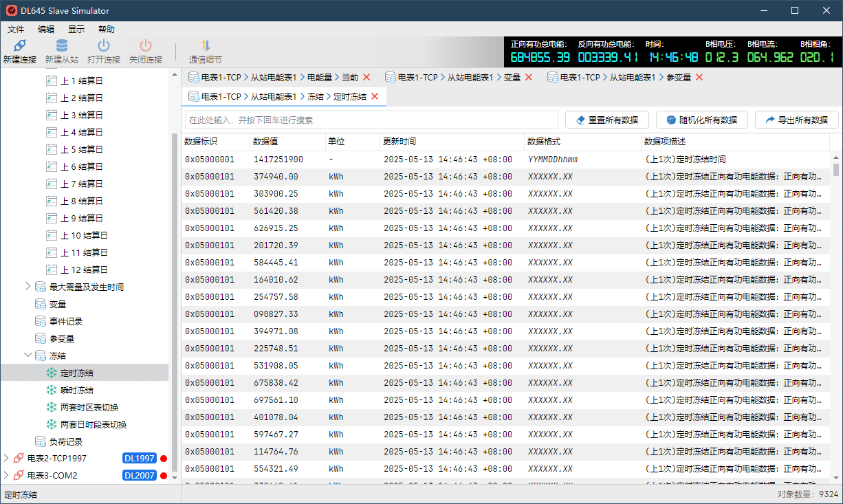
Task: Select 两套日时段表切换 in the sidebar
Action: 94,424
